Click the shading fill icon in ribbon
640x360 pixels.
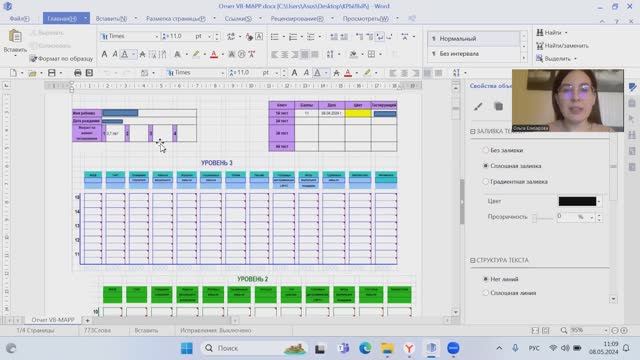tap(353, 54)
